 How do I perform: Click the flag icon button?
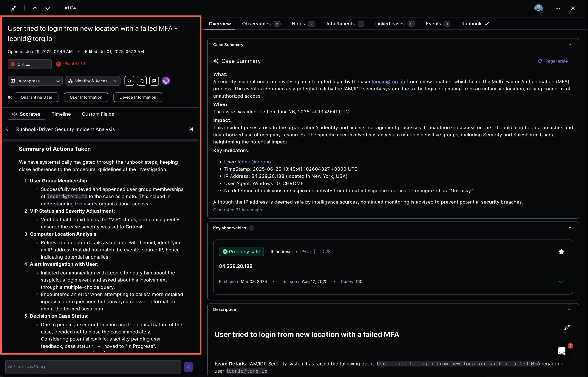click(x=154, y=81)
